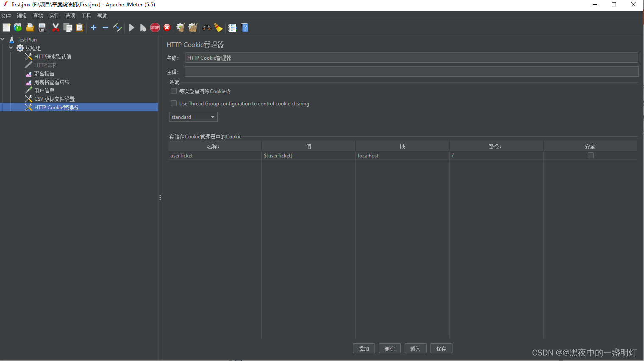
Task: Click the 添加 button
Action: click(x=364, y=348)
